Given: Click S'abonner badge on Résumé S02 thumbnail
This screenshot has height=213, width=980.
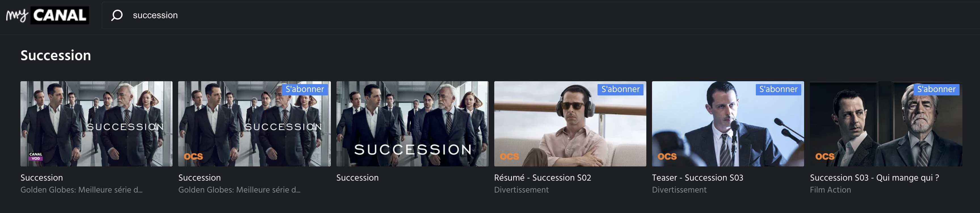Looking at the screenshot, I should tap(621, 89).
